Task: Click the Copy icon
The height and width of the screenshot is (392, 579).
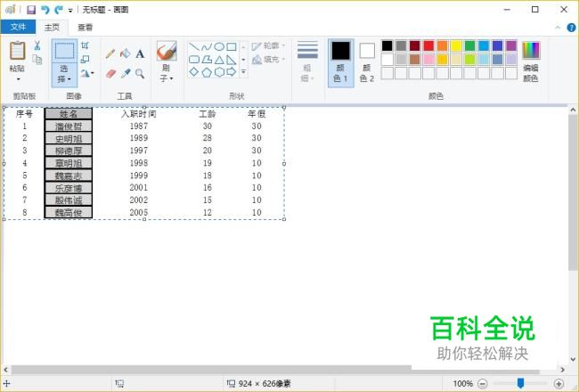Action: click(x=37, y=59)
